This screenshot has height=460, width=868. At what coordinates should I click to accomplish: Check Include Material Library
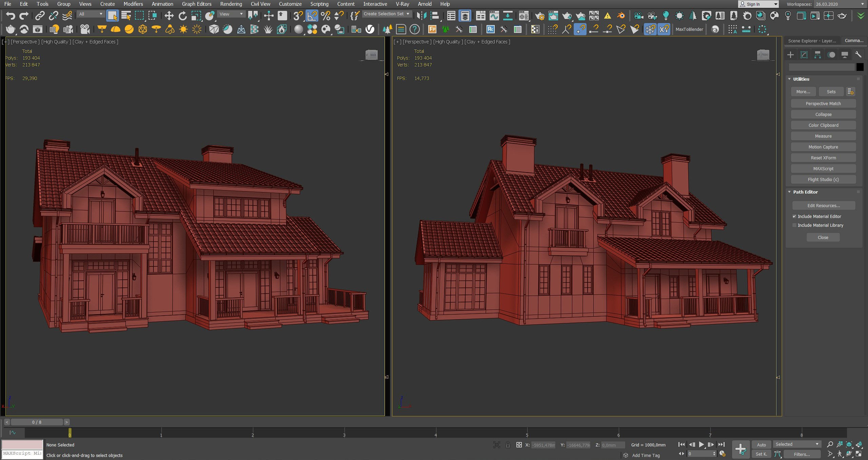pos(794,225)
